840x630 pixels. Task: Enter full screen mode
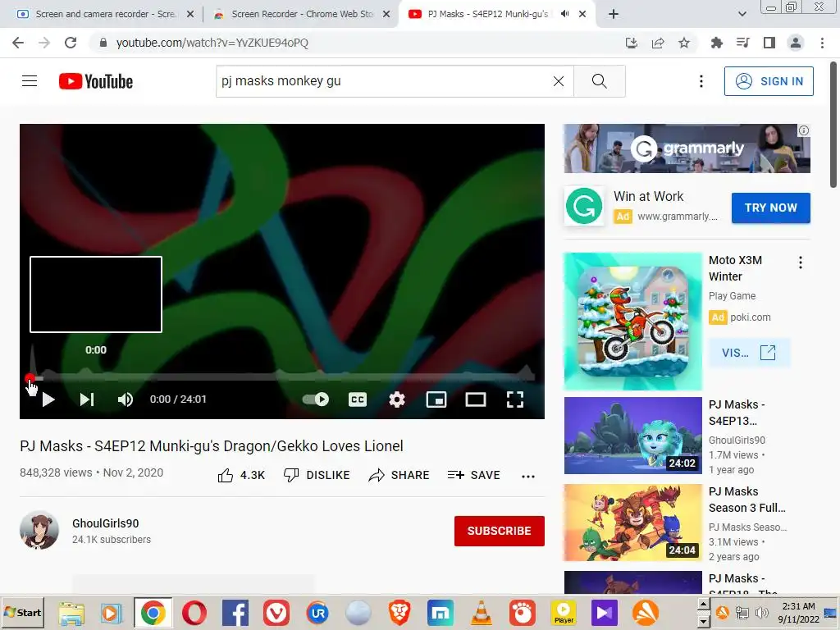pos(515,399)
